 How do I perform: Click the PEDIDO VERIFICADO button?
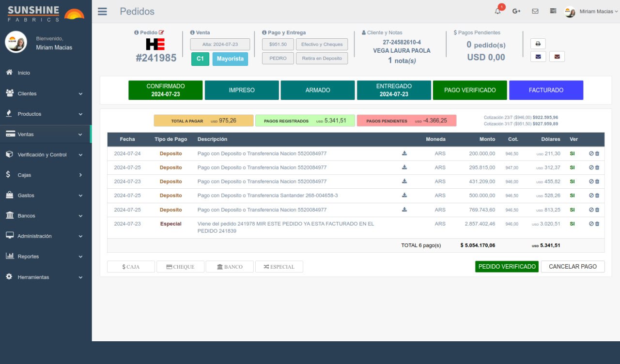pos(507,267)
